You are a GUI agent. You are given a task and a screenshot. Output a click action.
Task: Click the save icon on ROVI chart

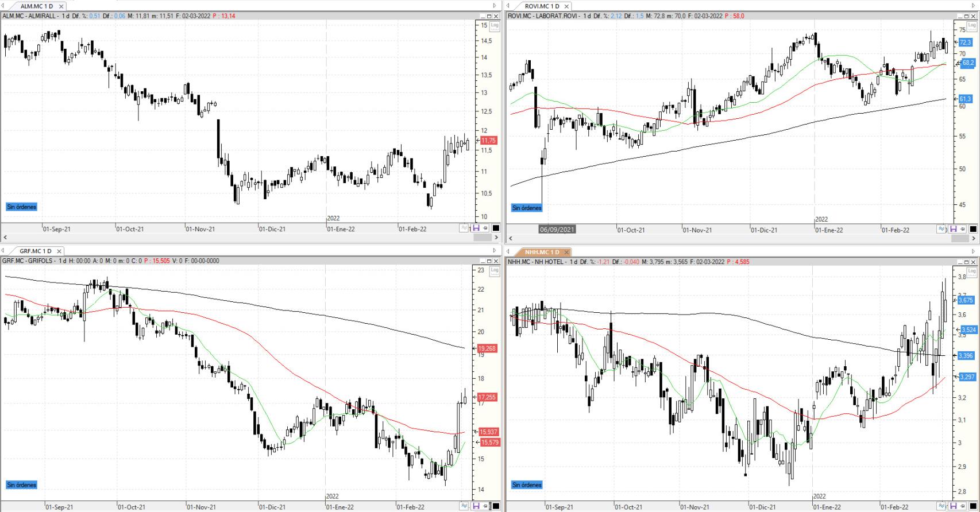click(x=953, y=229)
